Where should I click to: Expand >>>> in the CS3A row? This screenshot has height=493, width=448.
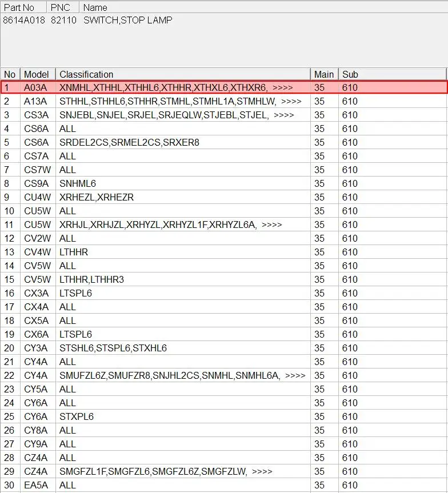(284, 115)
